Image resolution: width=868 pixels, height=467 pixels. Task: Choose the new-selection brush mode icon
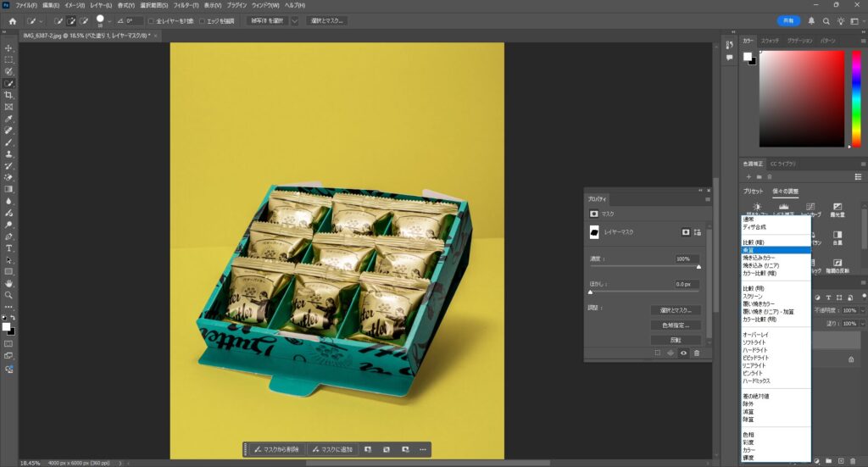click(58, 21)
